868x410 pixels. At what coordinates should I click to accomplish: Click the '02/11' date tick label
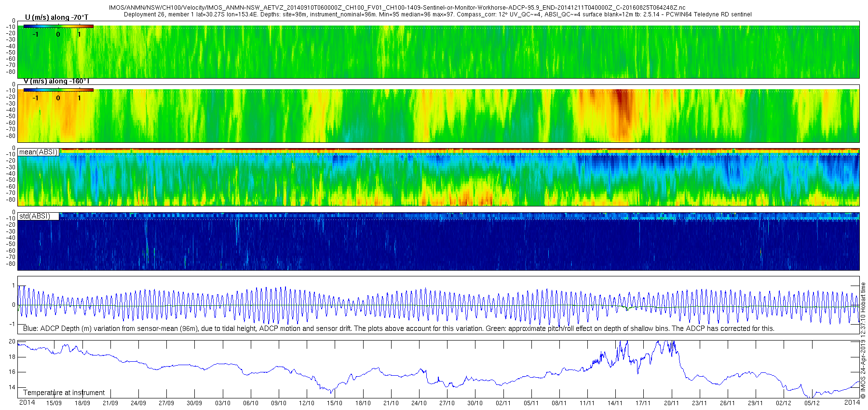[503, 403]
